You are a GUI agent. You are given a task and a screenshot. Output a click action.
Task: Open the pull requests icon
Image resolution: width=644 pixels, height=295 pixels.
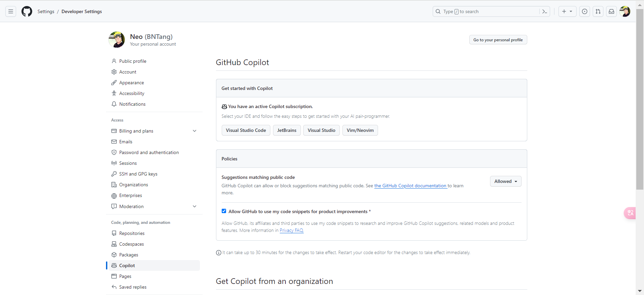coord(598,11)
